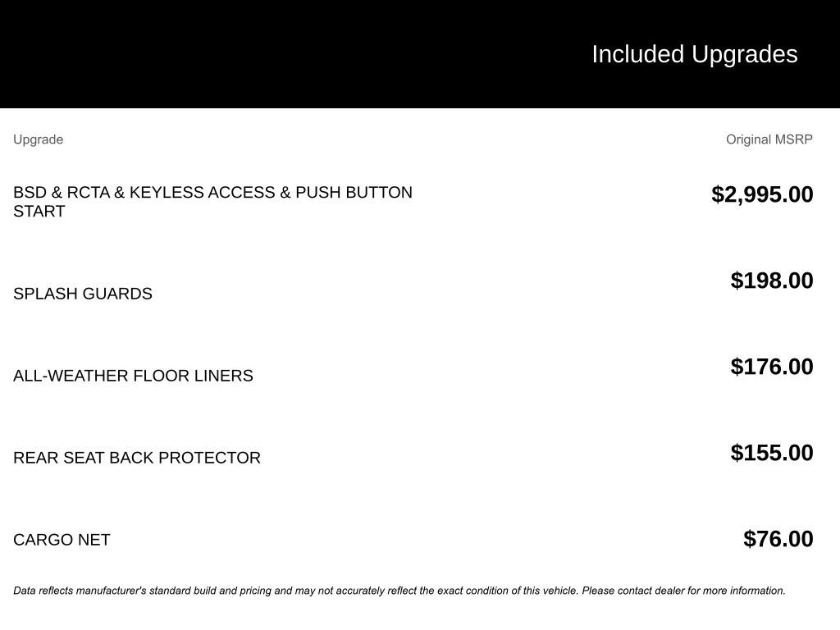The height and width of the screenshot is (630, 840).
Task: Click the $155.00 price
Action: click(x=772, y=453)
